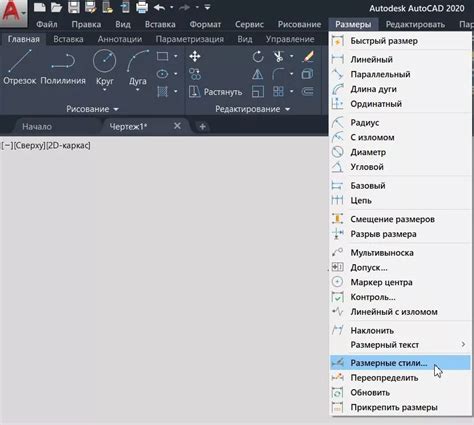
Task: Click the Offset tool icon
Action: 307,91
